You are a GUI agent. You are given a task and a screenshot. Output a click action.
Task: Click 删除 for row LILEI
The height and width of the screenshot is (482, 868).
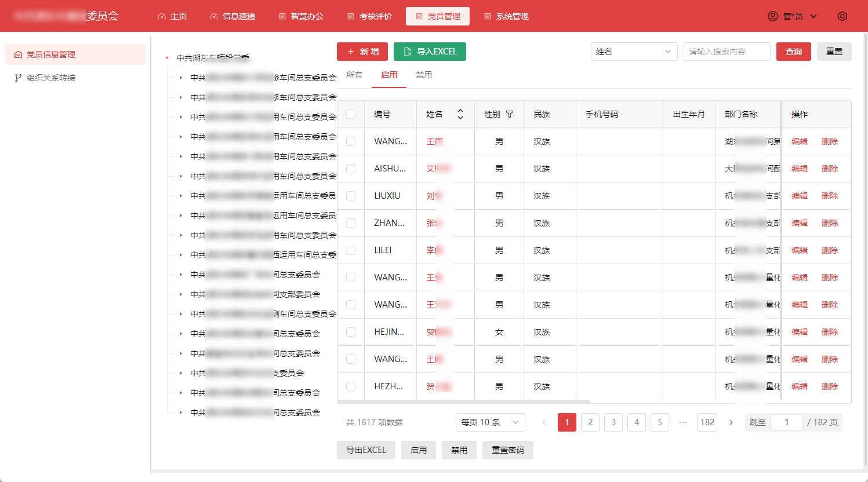tap(830, 250)
